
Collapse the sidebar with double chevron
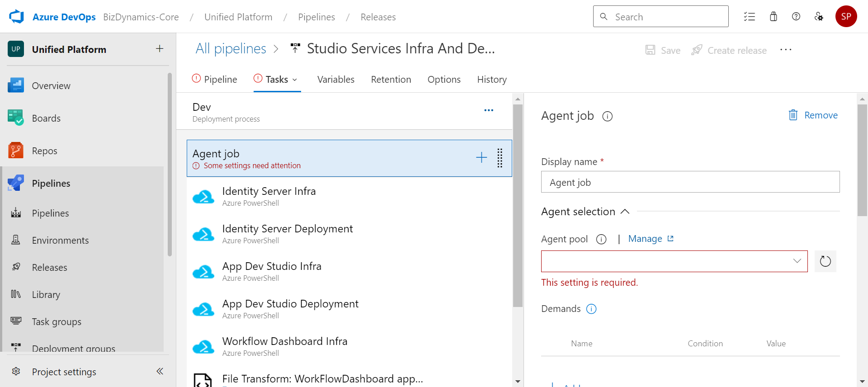pyautogui.click(x=160, y=371)
